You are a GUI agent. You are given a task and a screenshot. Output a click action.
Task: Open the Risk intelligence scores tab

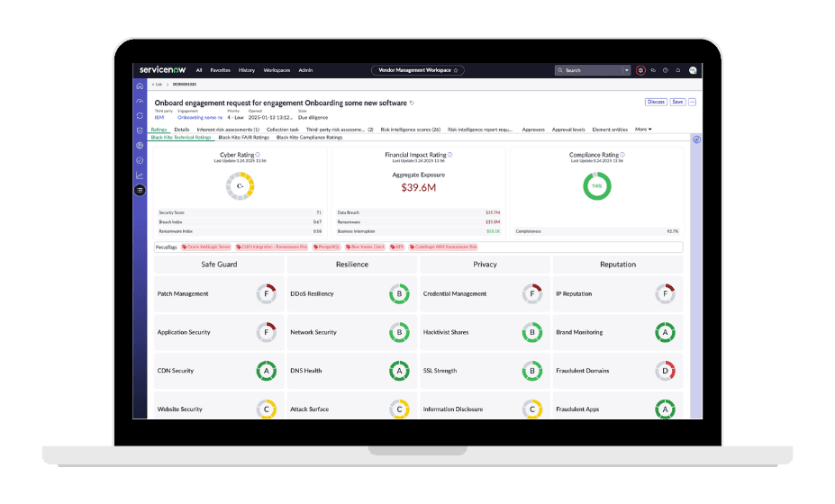410,129
